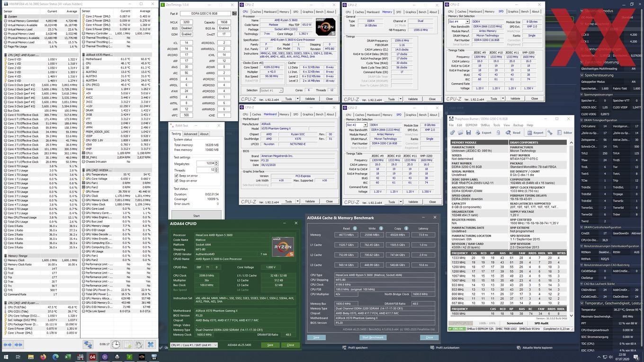
Task: Click Start button in RAM Test
Action: 196,216
